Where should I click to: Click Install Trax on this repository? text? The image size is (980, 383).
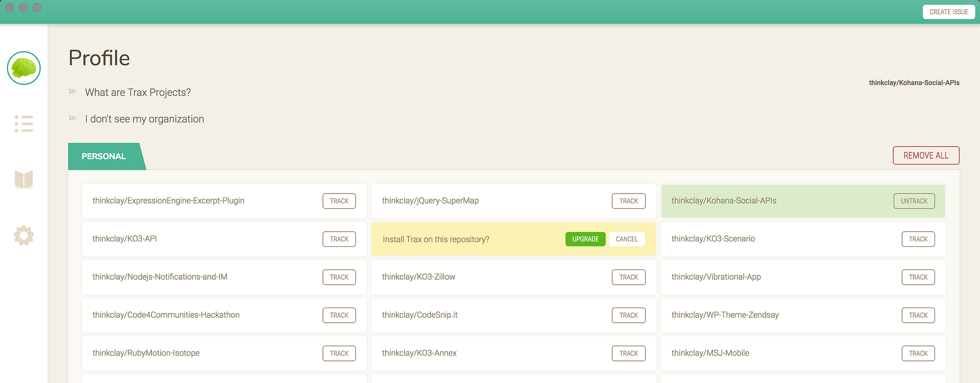tap(436, 239)
